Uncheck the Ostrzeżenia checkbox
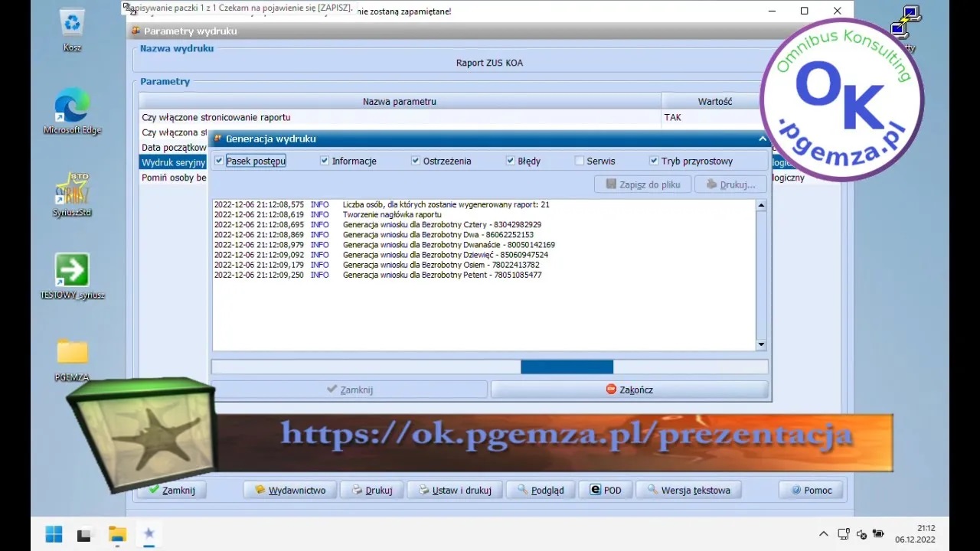 (x=416, y=161)
